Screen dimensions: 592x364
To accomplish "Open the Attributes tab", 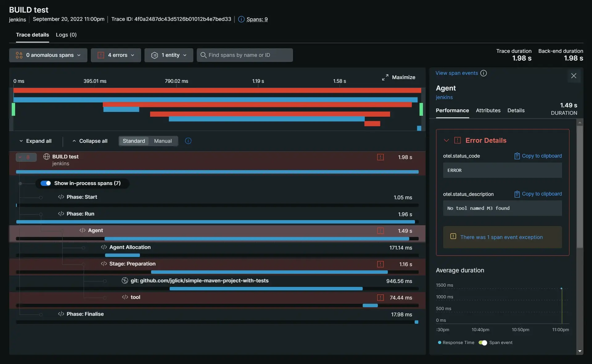I will point(488,110).
